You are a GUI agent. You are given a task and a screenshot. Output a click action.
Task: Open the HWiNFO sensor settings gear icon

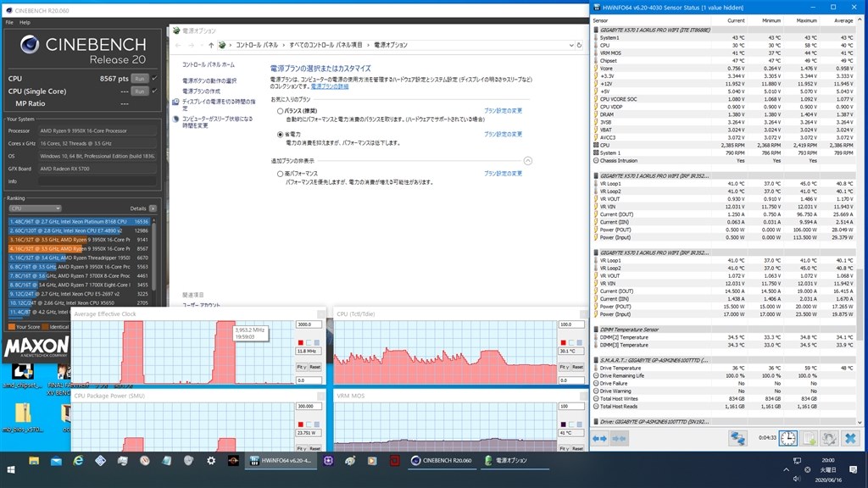829,439
